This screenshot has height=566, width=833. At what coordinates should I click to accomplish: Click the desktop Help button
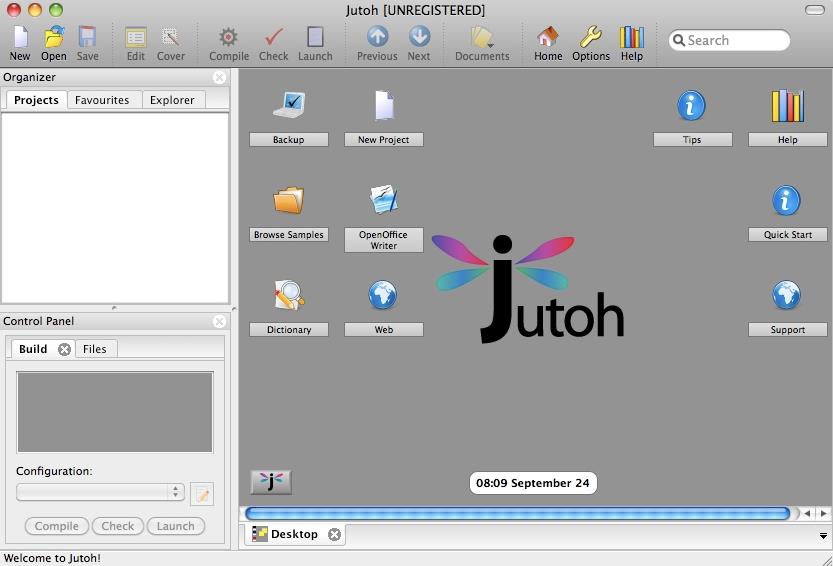787,139
